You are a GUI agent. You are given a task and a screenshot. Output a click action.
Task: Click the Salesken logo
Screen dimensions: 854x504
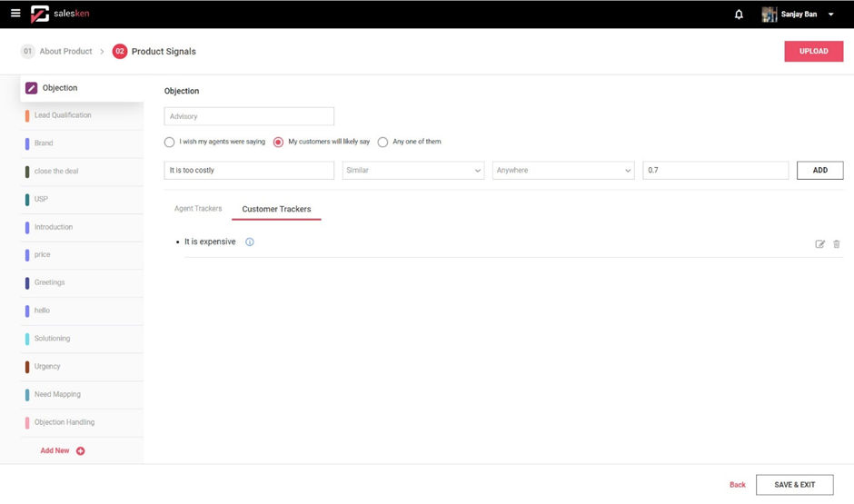click(60, 14)
